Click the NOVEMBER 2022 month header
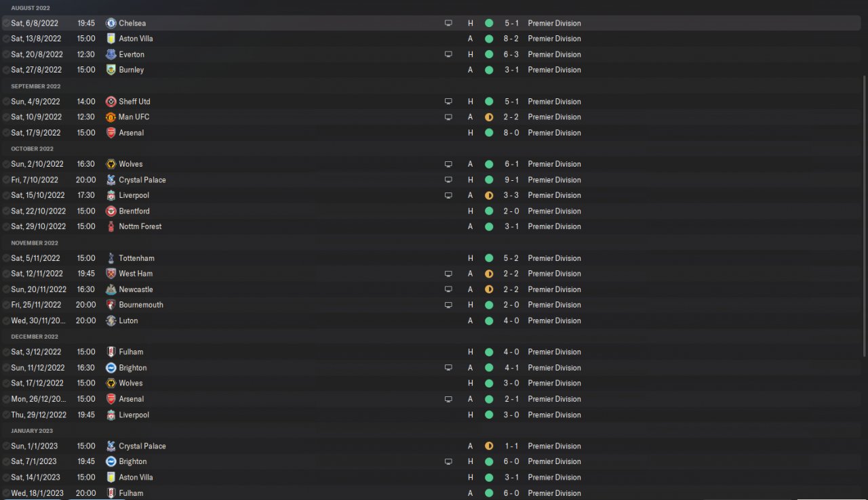The width and height of the screenshot is (868, 500). tap(35, 243)
